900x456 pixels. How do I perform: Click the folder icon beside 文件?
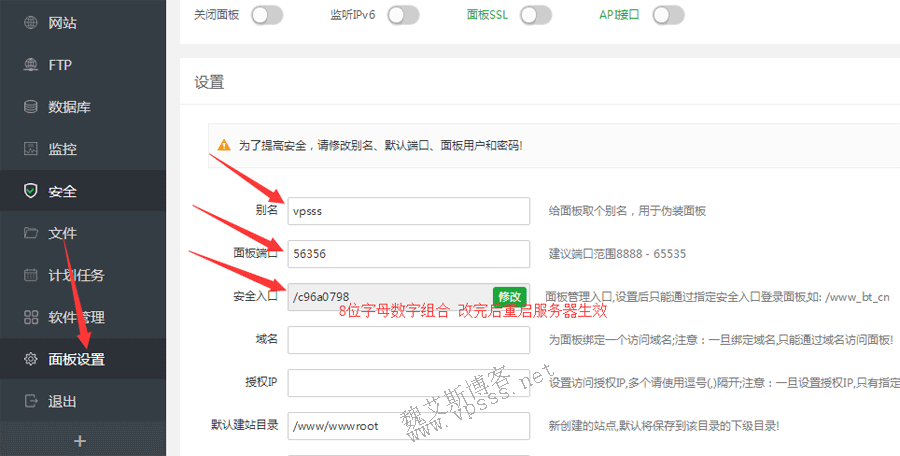30,233
